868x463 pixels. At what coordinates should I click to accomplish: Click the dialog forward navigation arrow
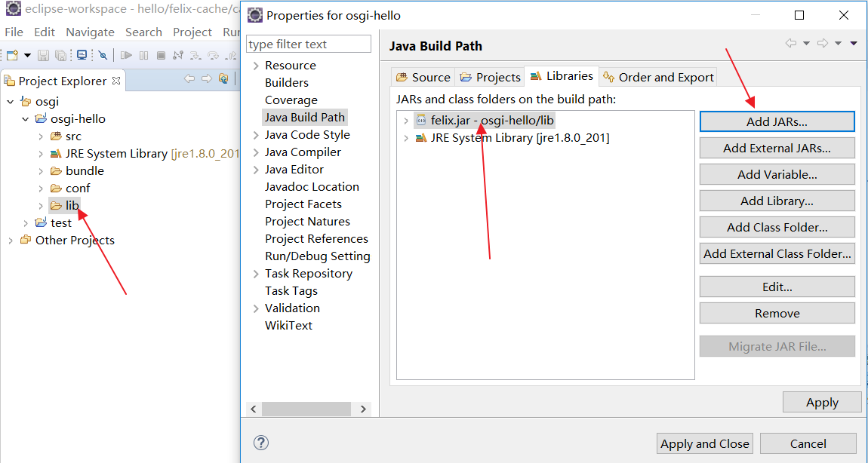823,43
